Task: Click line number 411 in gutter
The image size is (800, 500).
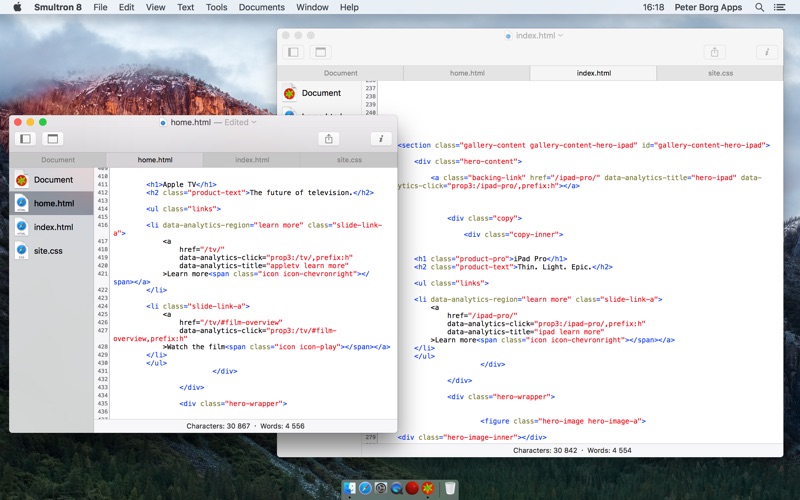Action: 102,185
